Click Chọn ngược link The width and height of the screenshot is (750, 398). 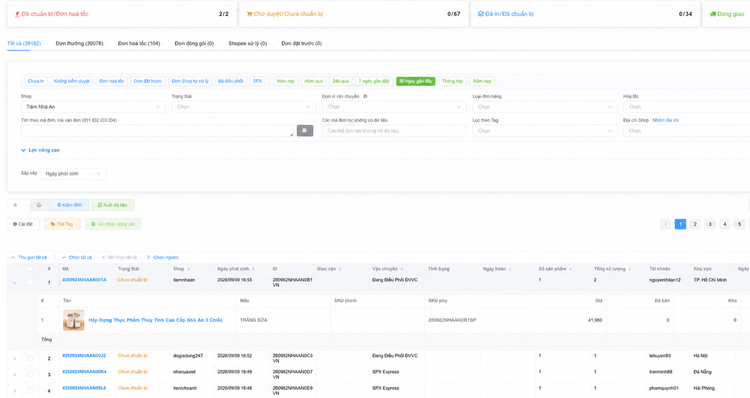163,257
